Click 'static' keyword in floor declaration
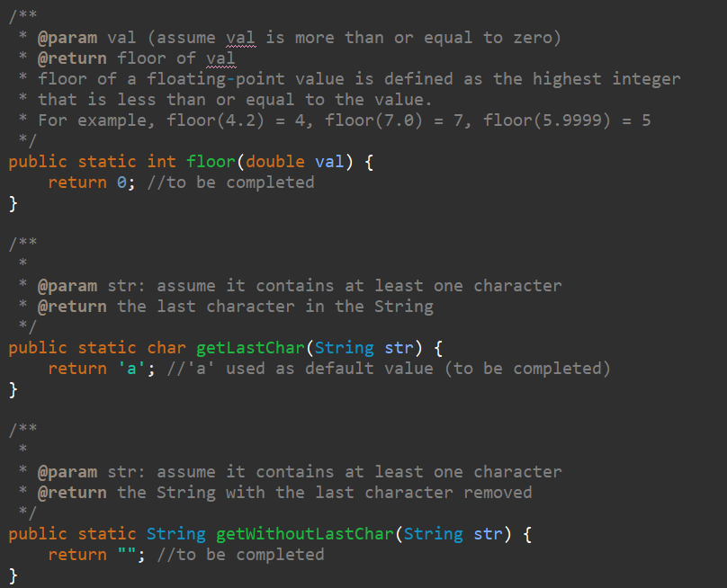Viewport: 727px width, 588px height. pos(107,162)
